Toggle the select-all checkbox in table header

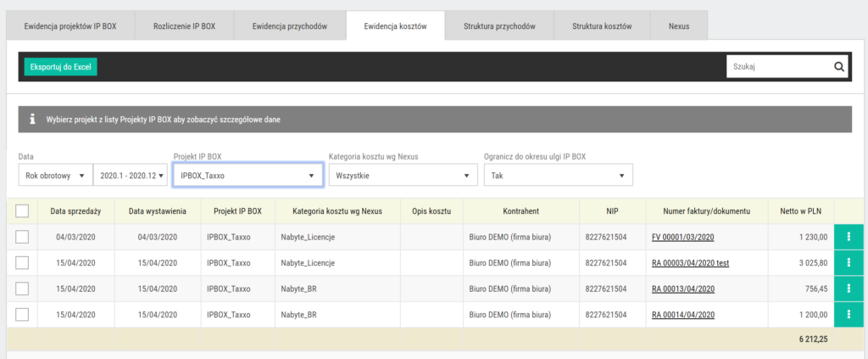(22, 211)
